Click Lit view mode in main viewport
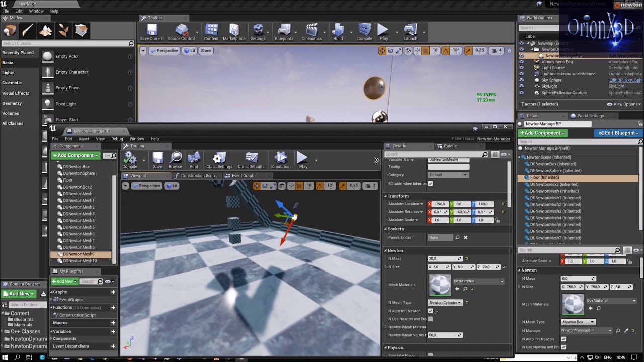 coord(190,51)
